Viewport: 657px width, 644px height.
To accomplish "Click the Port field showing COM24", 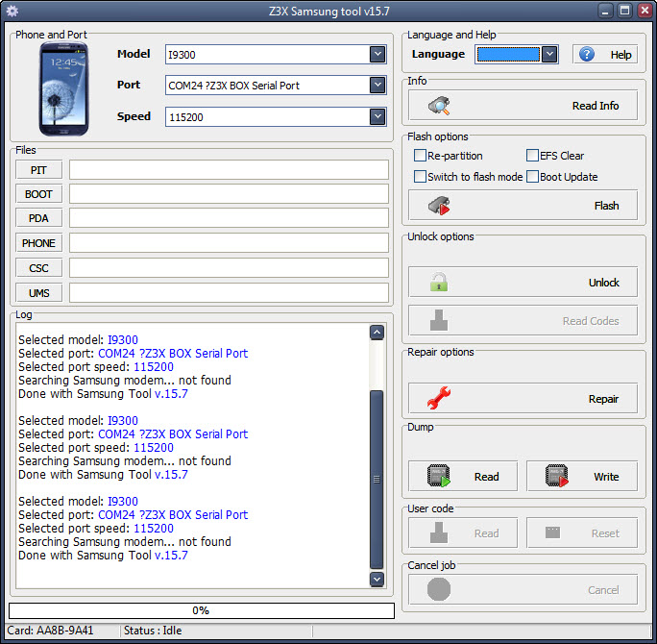I will [276, 86].
